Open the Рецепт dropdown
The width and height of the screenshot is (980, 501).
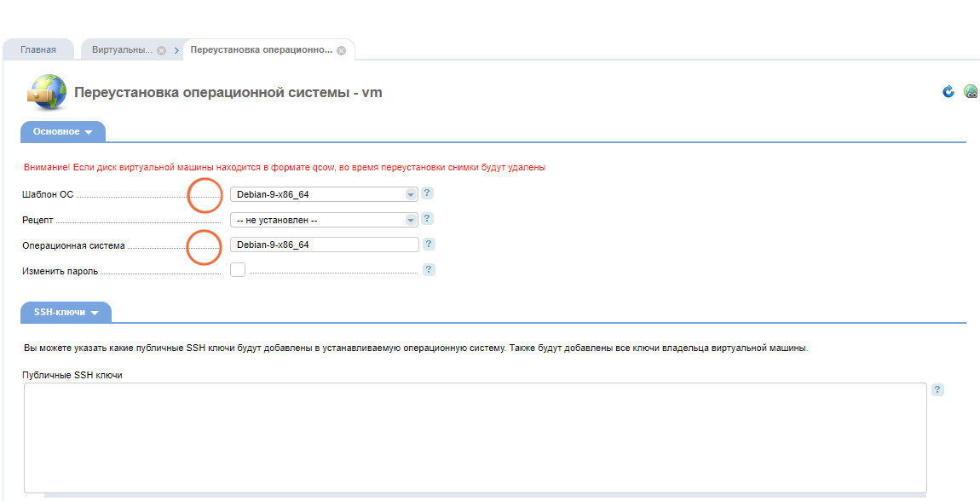click(x=324, y=220)
